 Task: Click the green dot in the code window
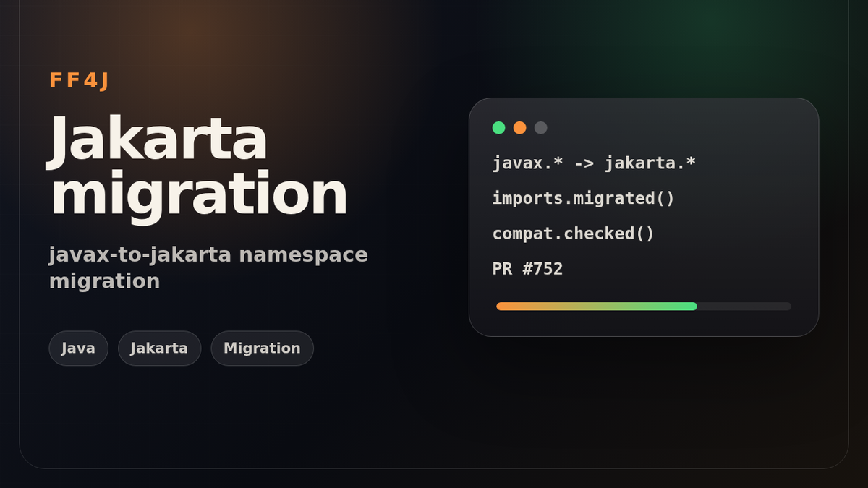pyautogui.click(x=498, y=128)
